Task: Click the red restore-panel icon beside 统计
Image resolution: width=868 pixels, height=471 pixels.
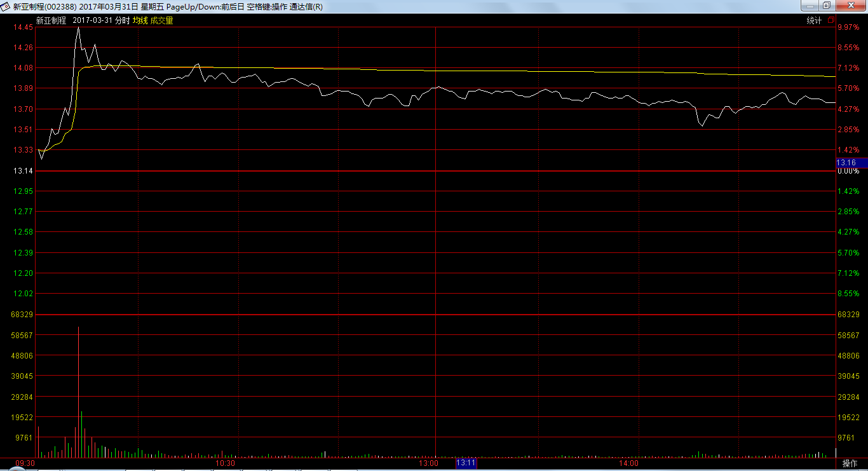Action: tap(831, 20)
